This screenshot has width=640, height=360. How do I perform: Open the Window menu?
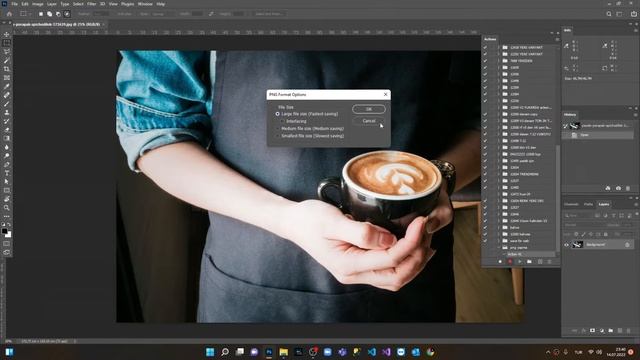(145, 4)
